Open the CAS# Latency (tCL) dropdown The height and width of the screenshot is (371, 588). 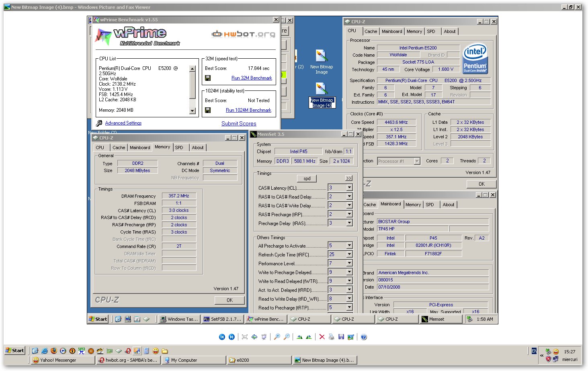(x=349, y=188)
